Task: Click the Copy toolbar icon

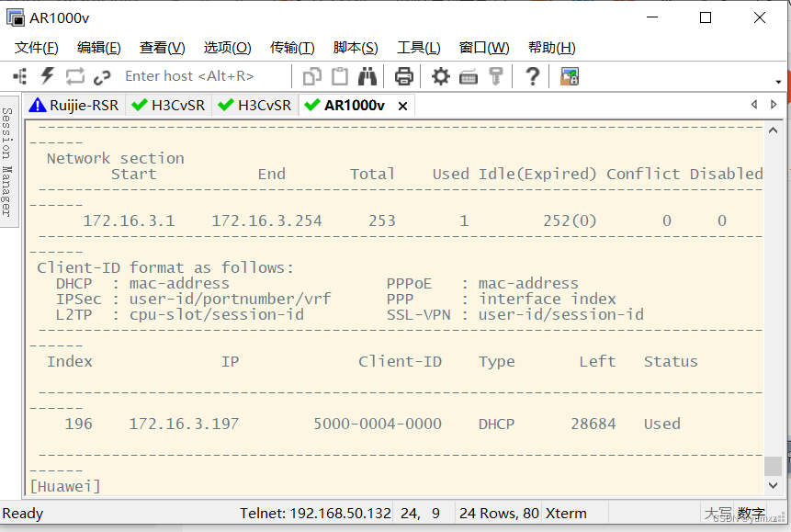Action: [311, 75]
